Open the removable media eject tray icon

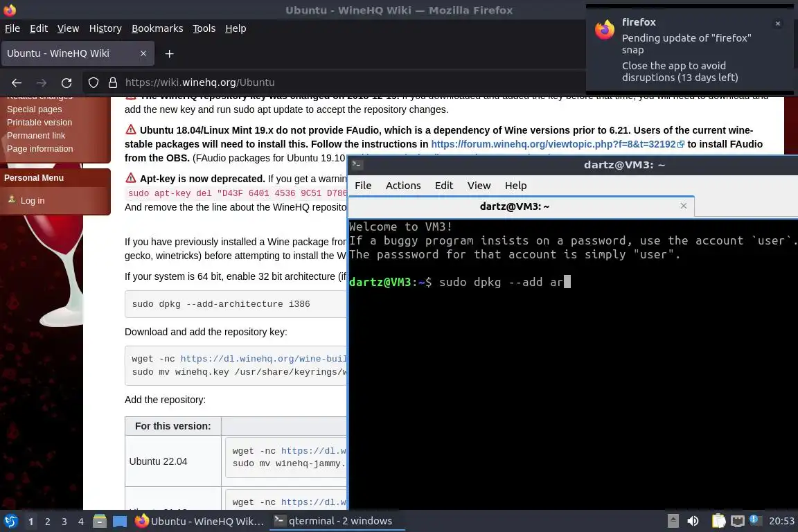tap(673, 521)
